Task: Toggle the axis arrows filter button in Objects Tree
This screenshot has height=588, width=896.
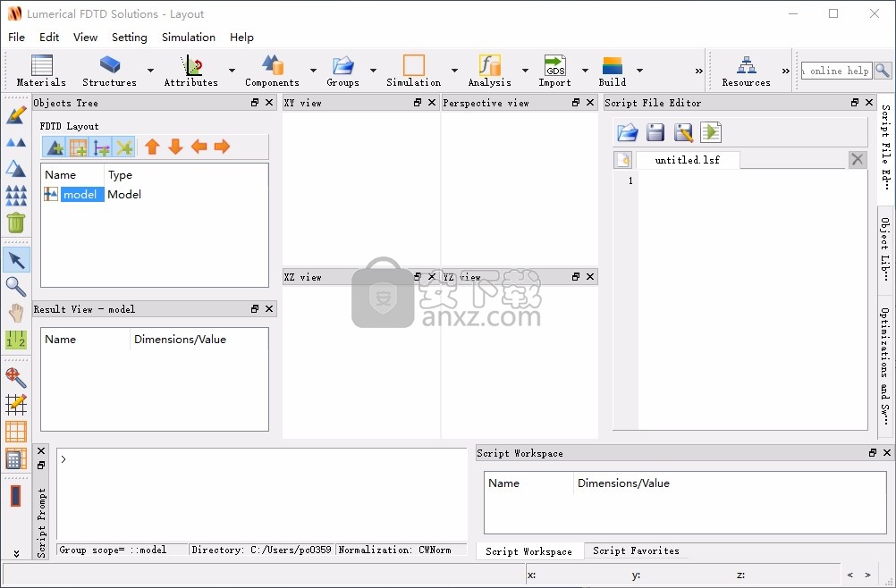Action: click(x=101, y=147)
